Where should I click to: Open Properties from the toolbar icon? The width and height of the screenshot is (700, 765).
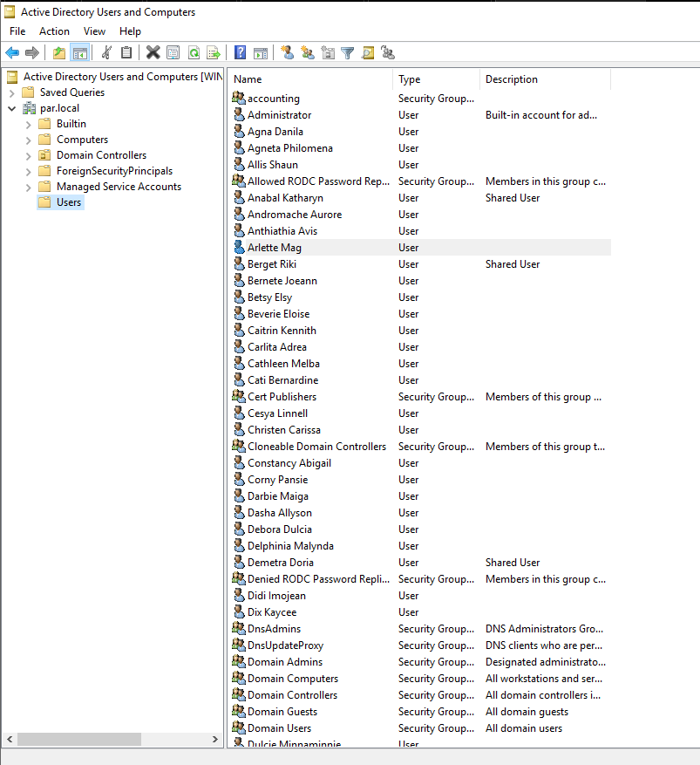click(x=173, y=52)
